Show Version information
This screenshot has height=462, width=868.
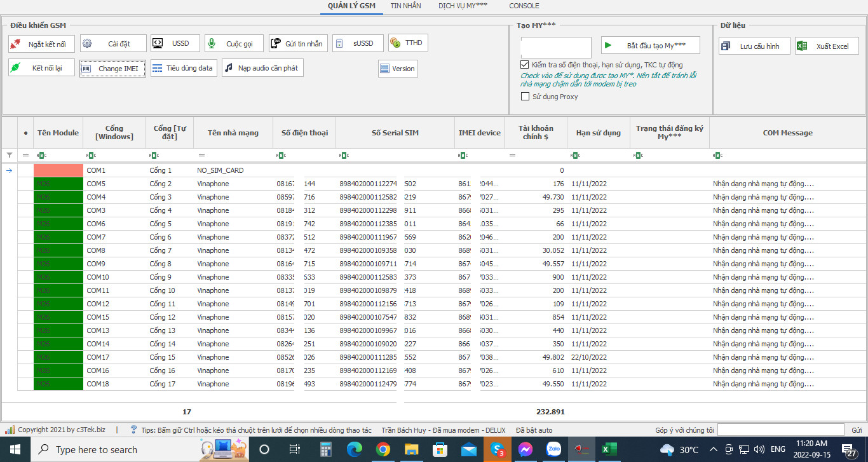[398, 69]
